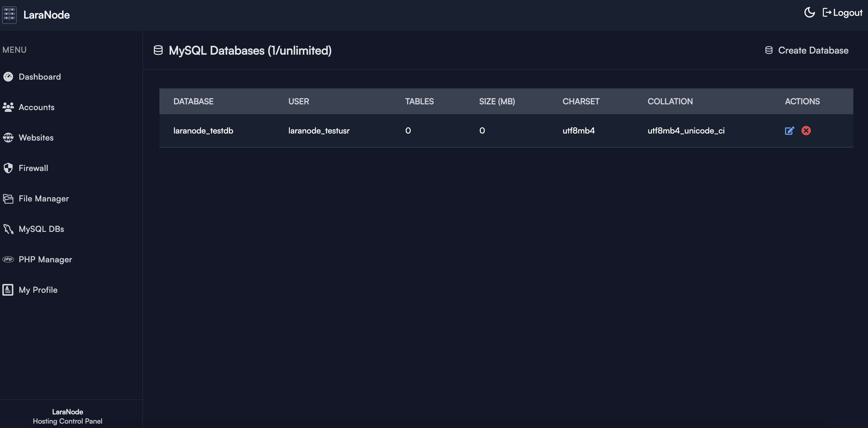The height and width of the screenshot is (428, 868).
Task: Delete laranode_testdb with red X icon
Action: pyautogui.click(x=806, y=131)
